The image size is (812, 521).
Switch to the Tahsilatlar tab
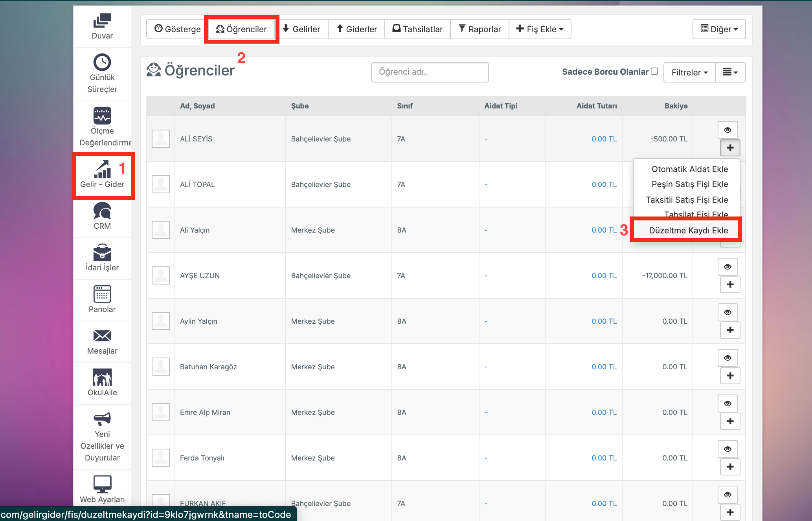click(x=418, y=29)
